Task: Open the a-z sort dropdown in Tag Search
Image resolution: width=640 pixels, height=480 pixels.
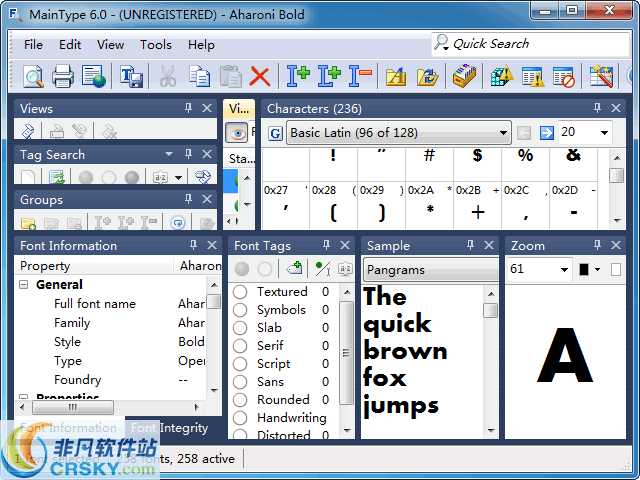Action: [x=178, y=178]
